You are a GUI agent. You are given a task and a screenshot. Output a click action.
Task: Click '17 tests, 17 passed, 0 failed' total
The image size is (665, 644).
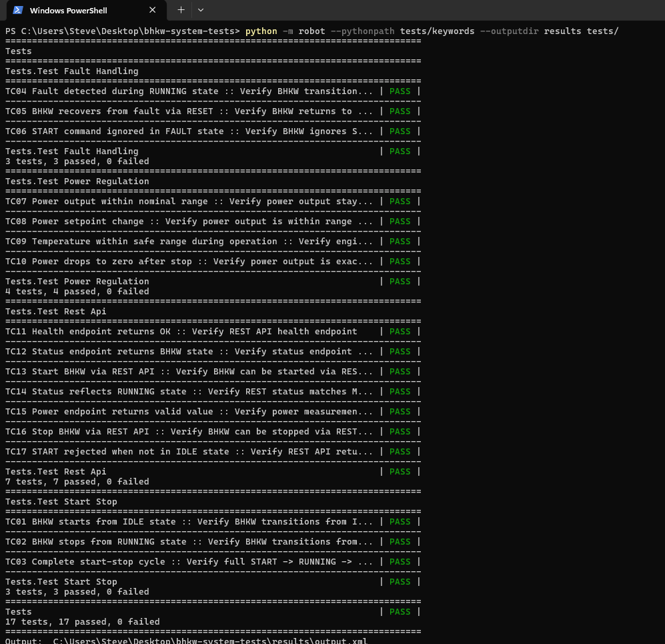pyautogui.click(x=83, y=622)
